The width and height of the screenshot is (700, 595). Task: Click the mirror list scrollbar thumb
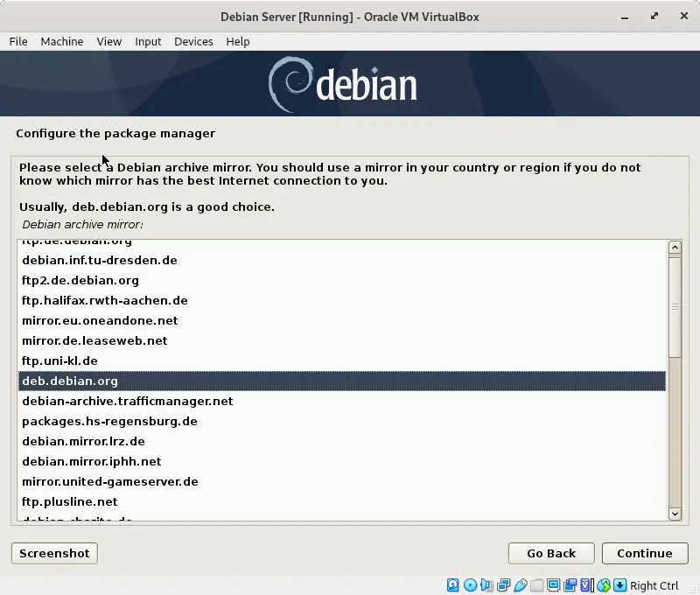tap(675, 306)
